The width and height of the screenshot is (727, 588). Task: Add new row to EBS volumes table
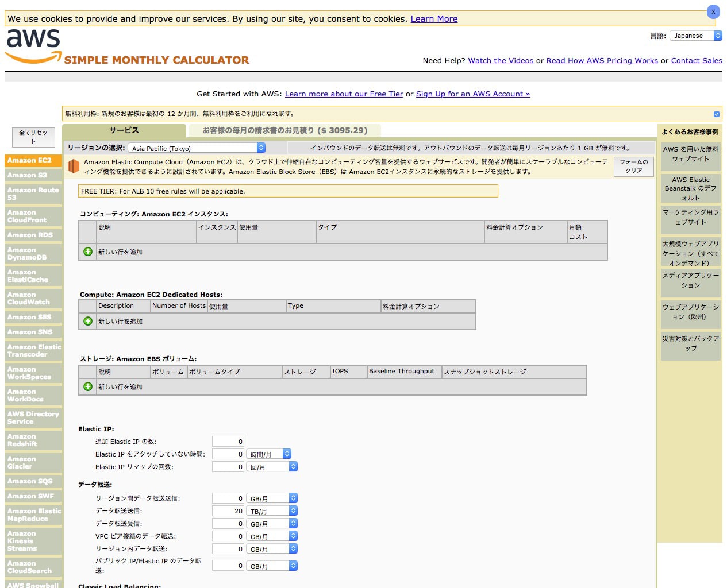pos(88,386)
